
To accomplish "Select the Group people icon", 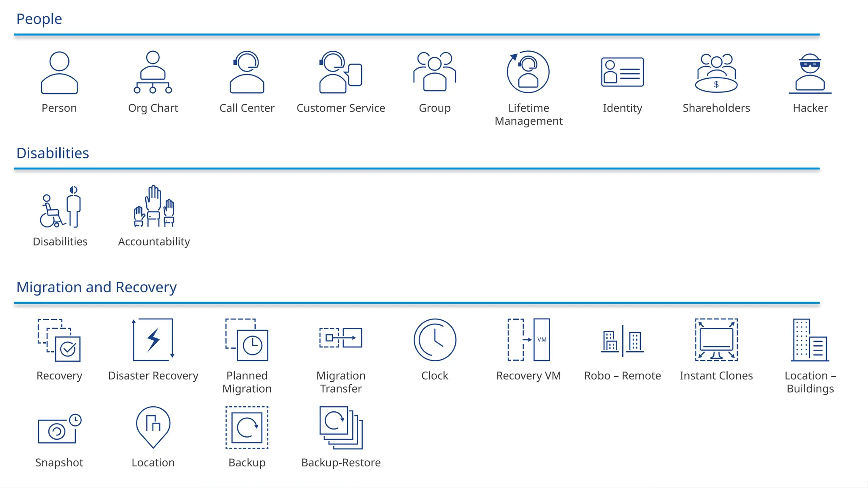I will pyautogui.click(x=435, y=72).
